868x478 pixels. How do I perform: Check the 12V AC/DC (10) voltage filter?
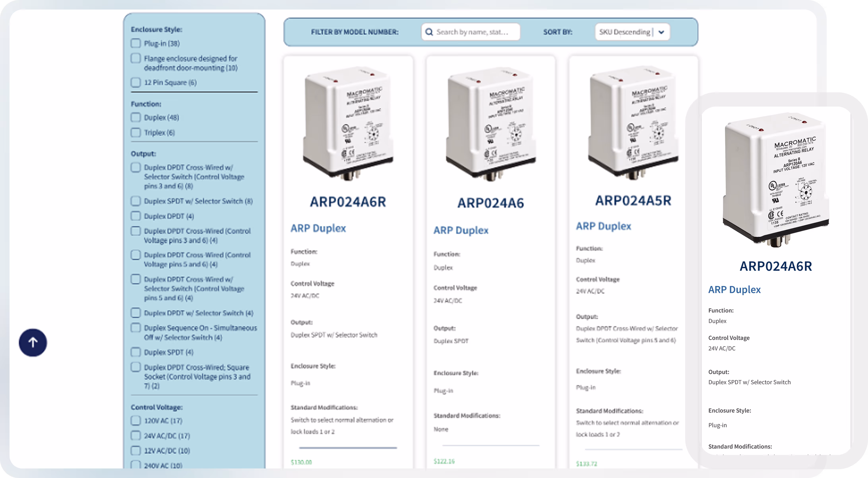click(x=136, y=451)
